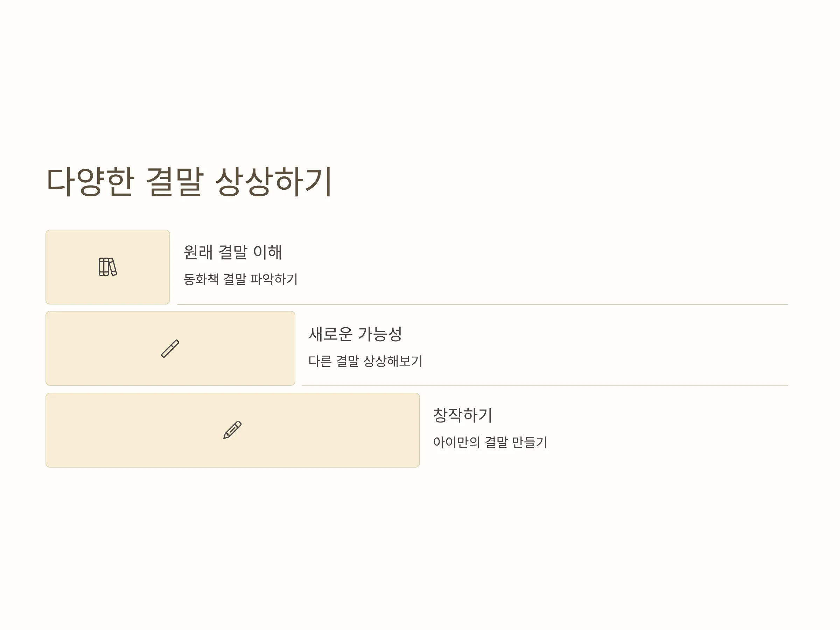The height and width of the screenshot is (630, 840).
Task: Click the word 이해 in first heading
Action: point(267,252)
